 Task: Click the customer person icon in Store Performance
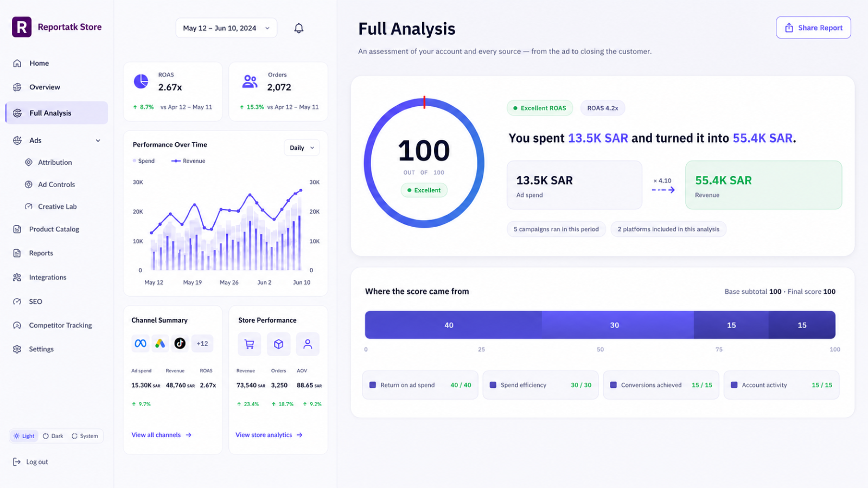tap(308, 344)
